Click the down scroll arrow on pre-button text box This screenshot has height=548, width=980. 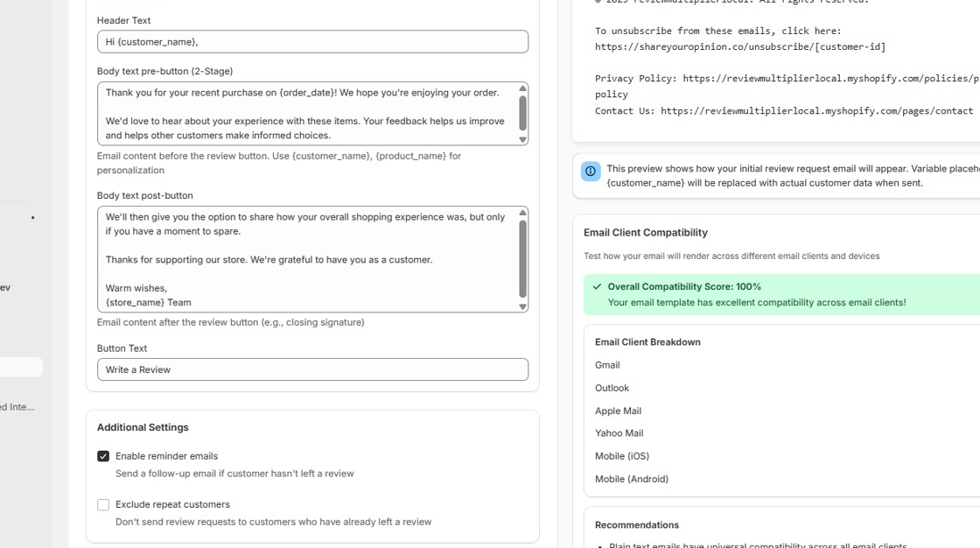[521, 138]
